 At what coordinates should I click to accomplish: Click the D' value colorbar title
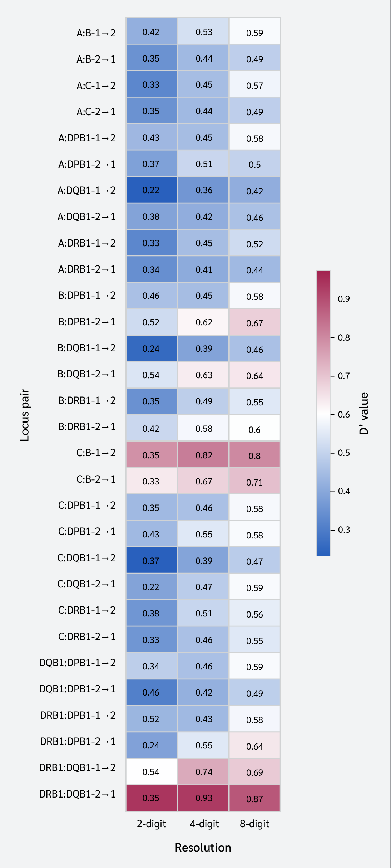coord(364,413)
